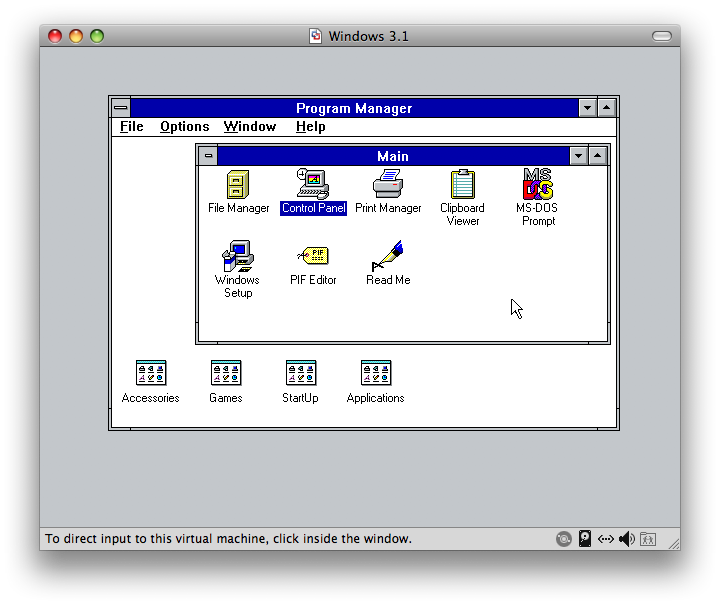Click the network arrows status icon
Screen dimensions: 720x605
[x=606, y=539]
